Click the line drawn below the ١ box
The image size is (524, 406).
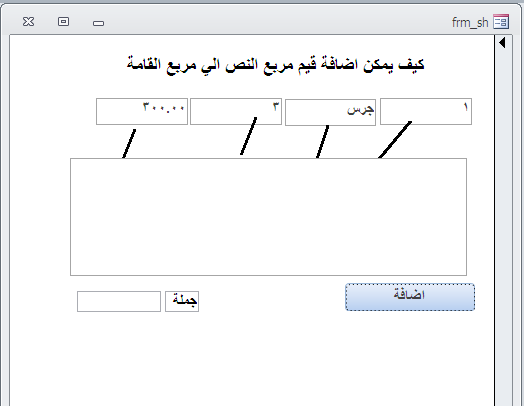395,140
